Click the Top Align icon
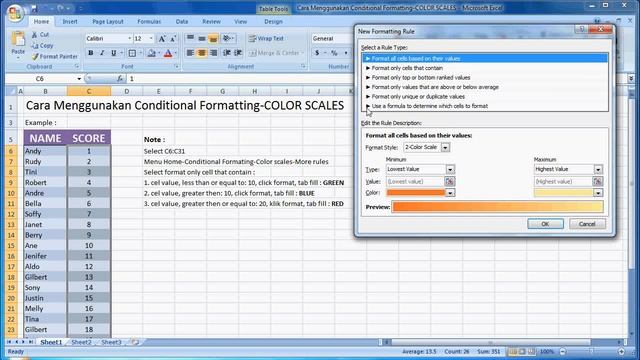 pyautogui.click(x=190, y=38)
